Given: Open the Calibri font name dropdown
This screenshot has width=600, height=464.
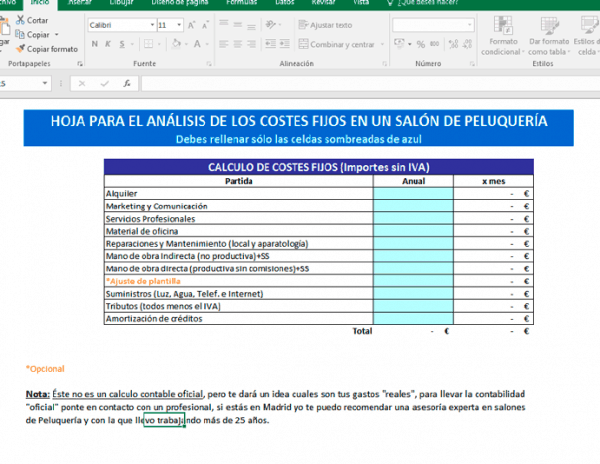Looking at the screenshot, I should [152, 25].
